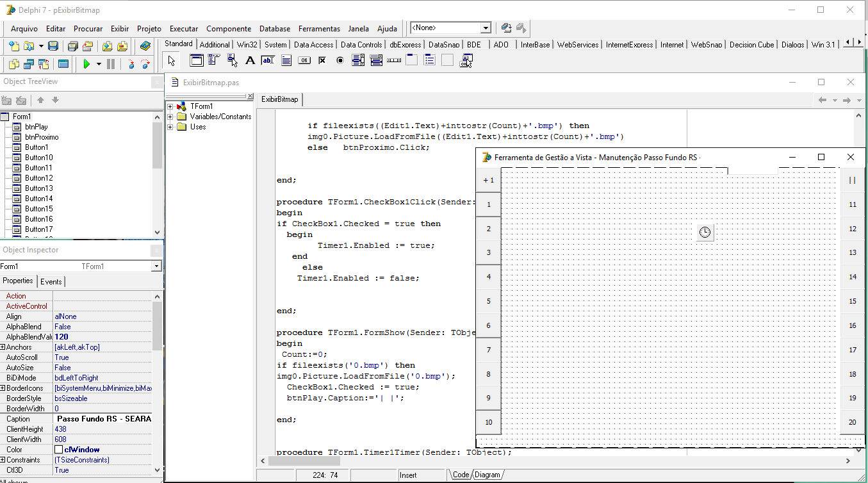Select the ListBox component in the palette

click(358, 61)
